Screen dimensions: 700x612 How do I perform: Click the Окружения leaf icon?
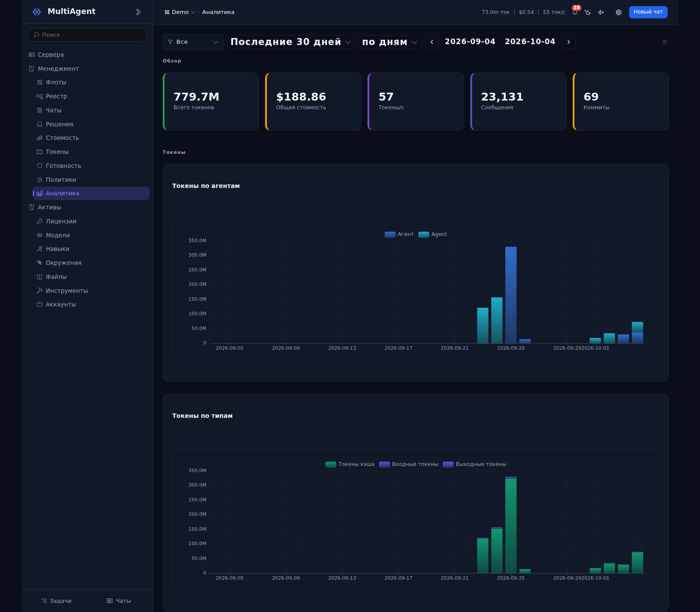[40, 263]
